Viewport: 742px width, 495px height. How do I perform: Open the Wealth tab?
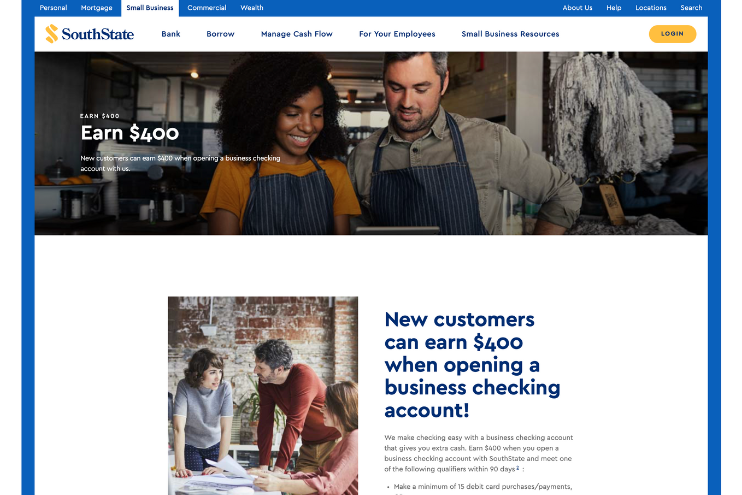point(252,8)
